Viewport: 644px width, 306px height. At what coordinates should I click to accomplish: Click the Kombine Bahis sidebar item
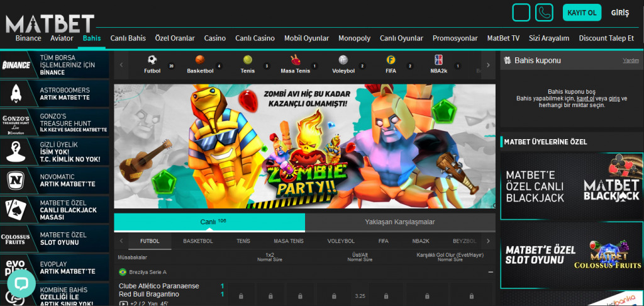[x=54, y=296]
